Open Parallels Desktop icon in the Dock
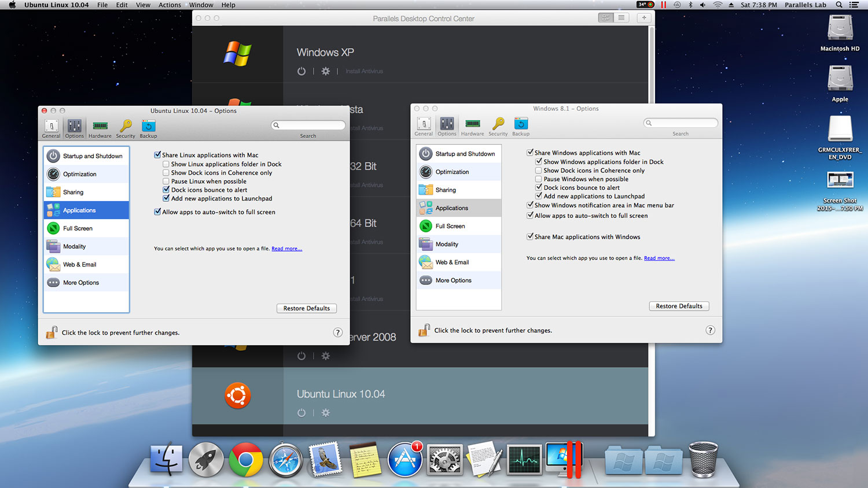Image resolution: width=868 pixels, height=488 pixels. click(x=564, y=460)
